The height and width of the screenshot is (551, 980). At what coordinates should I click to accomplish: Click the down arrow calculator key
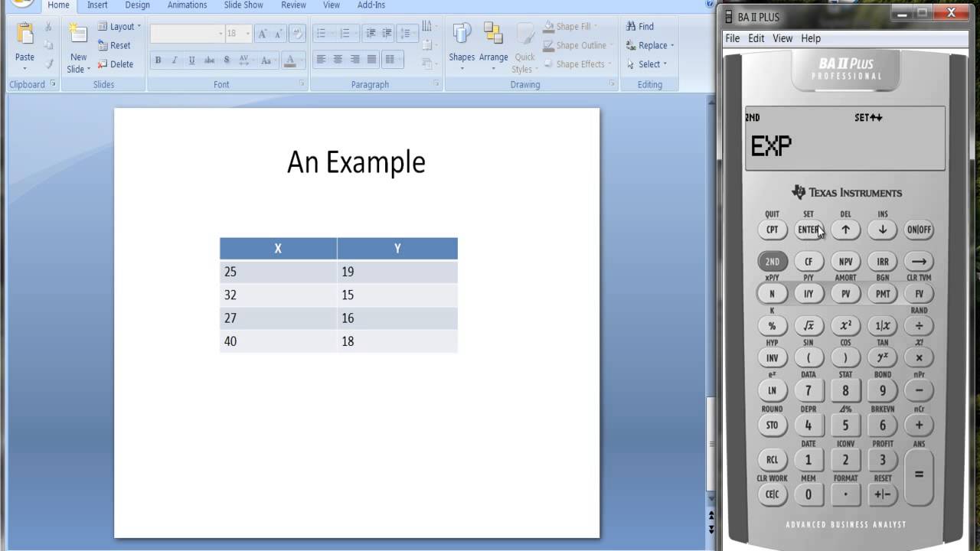coord(882,230)
